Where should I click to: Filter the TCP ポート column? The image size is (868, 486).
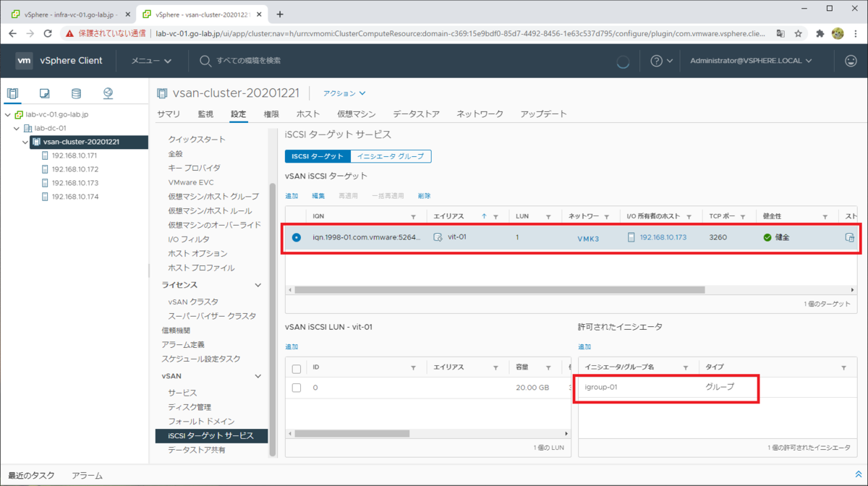[741, 216]
